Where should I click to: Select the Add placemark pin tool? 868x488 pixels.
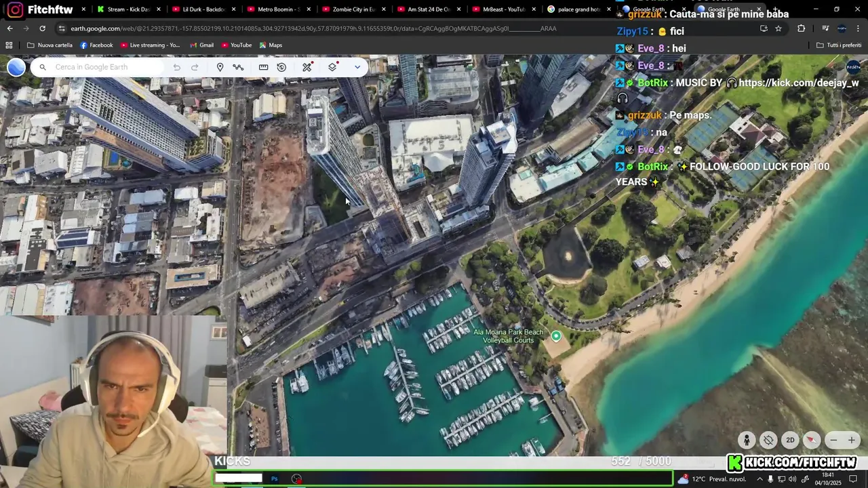pyautogui.click(x=220, y=67)
